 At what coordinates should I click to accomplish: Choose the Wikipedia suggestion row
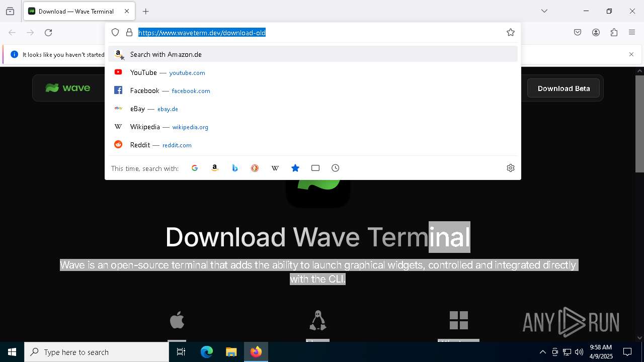[x=313, y=127]
